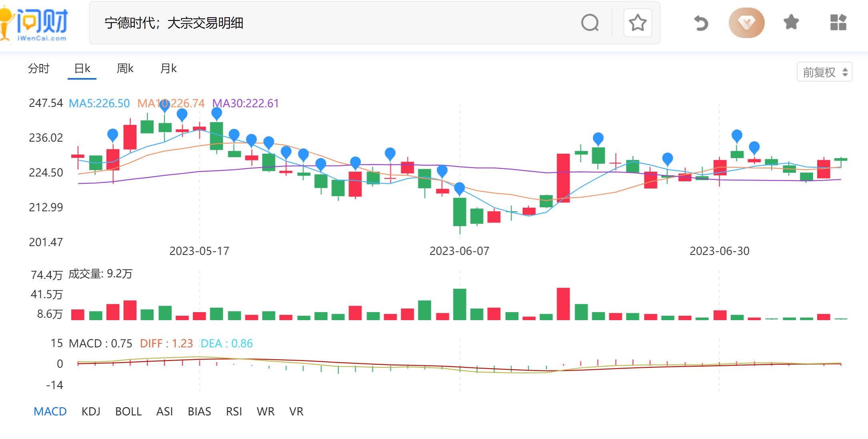Click block trade marker above 2023-06-07 candle
The height and width of the screenshot is (439, 868).
point(459,187)
